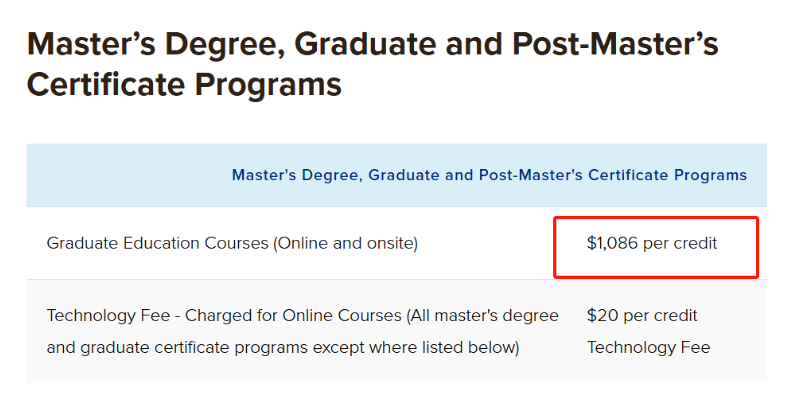Click "Post-Master's" in the large page heading
The width and height of the screenshot is (792, 397).
click(x=615, y=44)
